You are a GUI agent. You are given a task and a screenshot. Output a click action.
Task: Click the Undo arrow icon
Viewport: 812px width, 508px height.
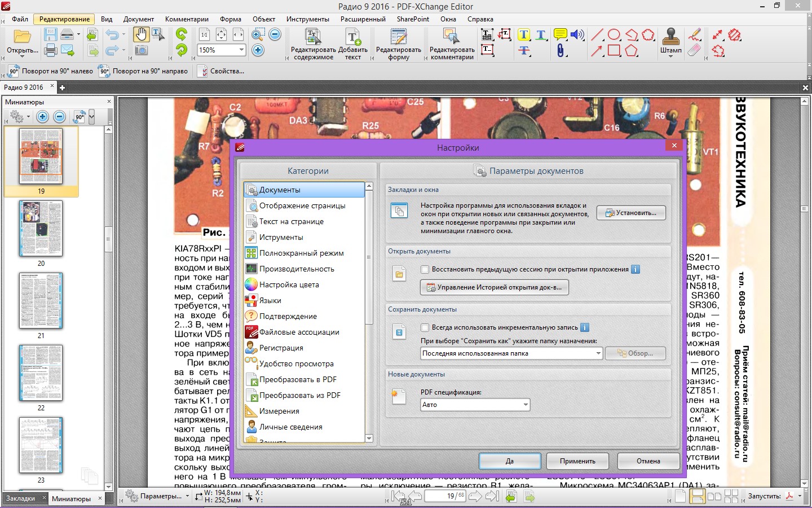point(112,34)
